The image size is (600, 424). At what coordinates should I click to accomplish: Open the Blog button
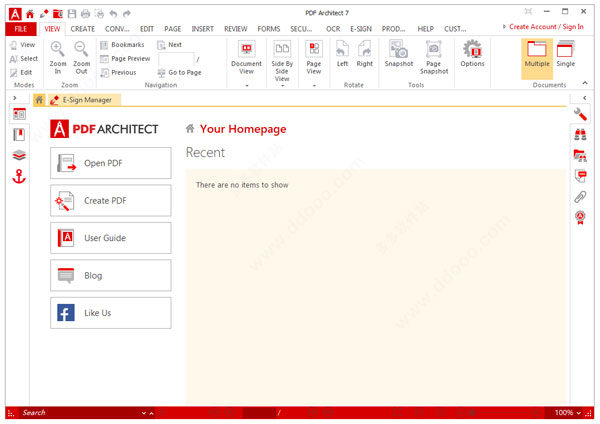tap(111, 276)
